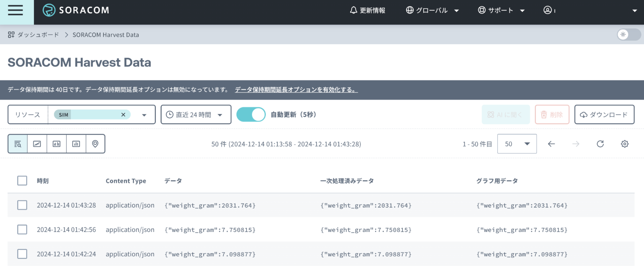Click 一次処理済みデータ cell with 2031.764

[x=366, y=205]
